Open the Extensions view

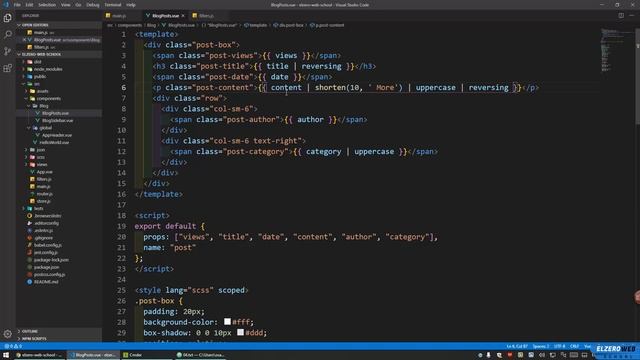pyautogui.click(x=7, y=68)
